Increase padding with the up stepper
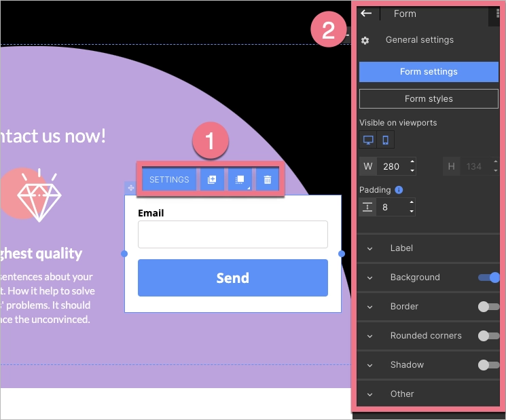This screenshot has height=420, width=506. coord(412,202)
